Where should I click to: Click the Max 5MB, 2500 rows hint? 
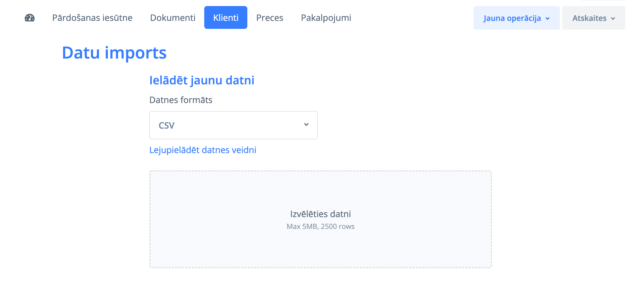(x=320, y=226)
